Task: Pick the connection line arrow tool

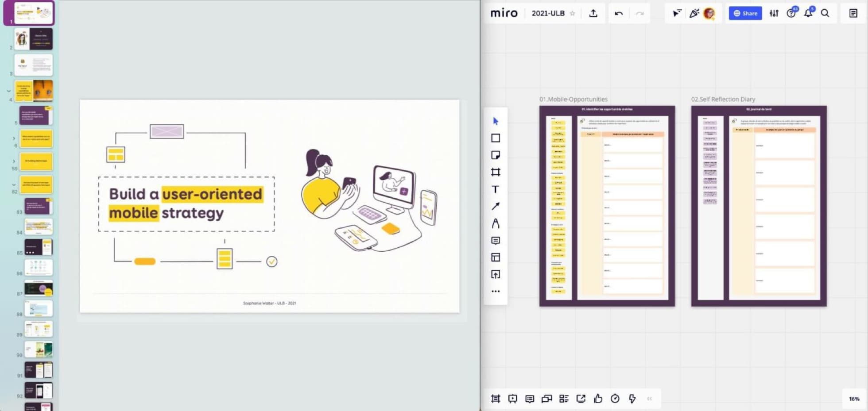Action: pyautogui.click(x=496, y=206)
